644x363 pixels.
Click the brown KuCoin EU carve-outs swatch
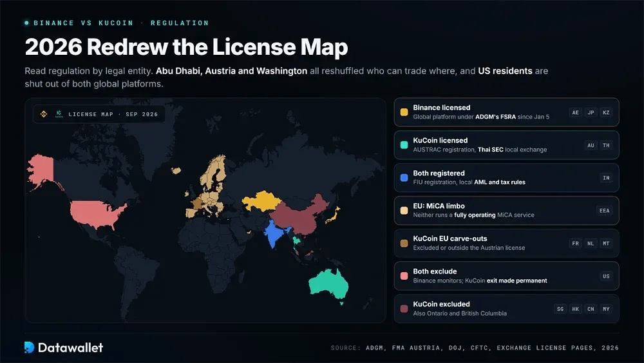point(404,243)
